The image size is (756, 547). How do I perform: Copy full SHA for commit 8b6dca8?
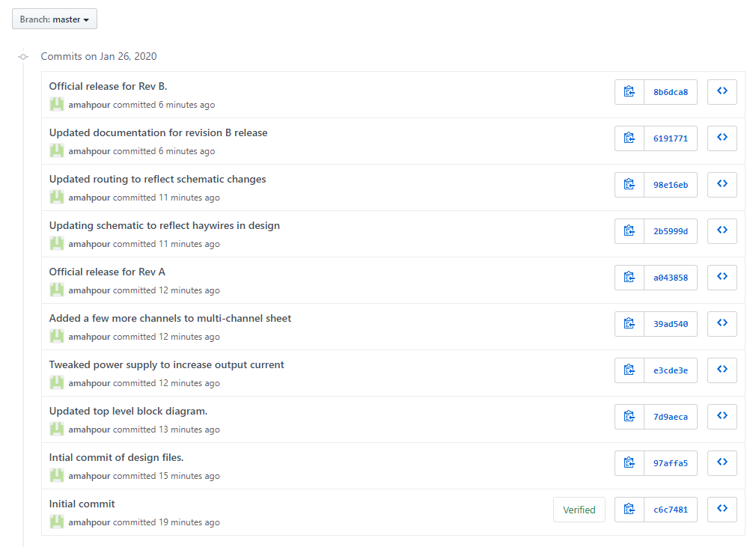629,92
